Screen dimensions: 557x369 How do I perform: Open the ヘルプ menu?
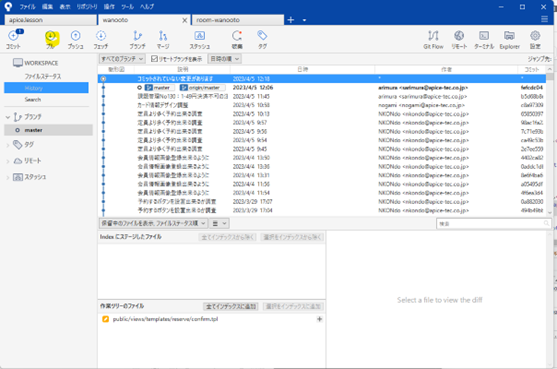pyautogui.click(x=147, y=6)
